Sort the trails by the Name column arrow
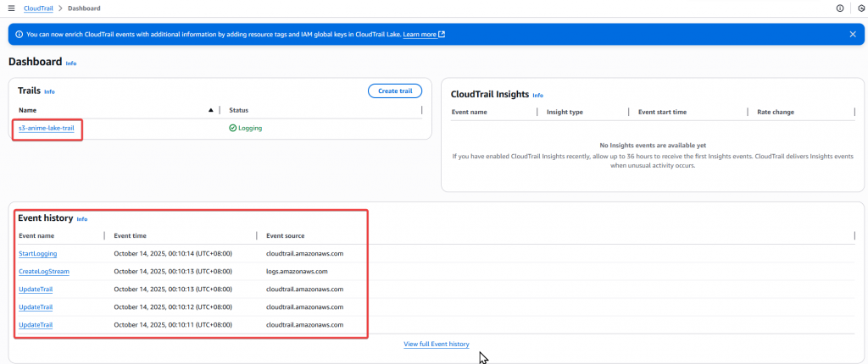The image size is (868, 364). 210,110
